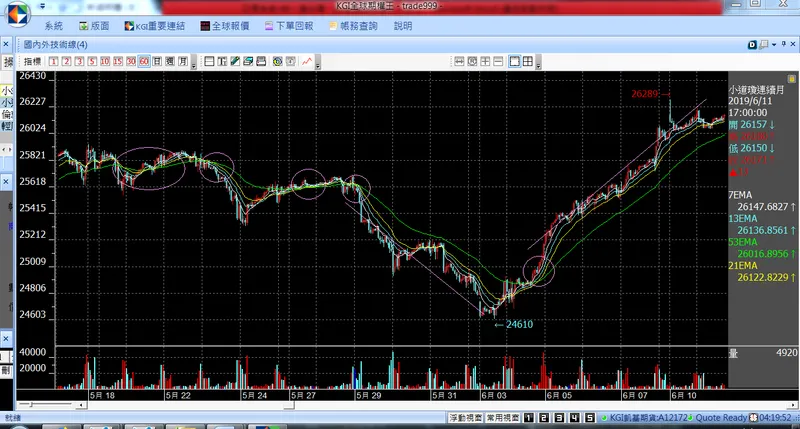This screenshot has height=429, width=800.
Task: Click the print chart icon
Action: [x=261, y=62]
